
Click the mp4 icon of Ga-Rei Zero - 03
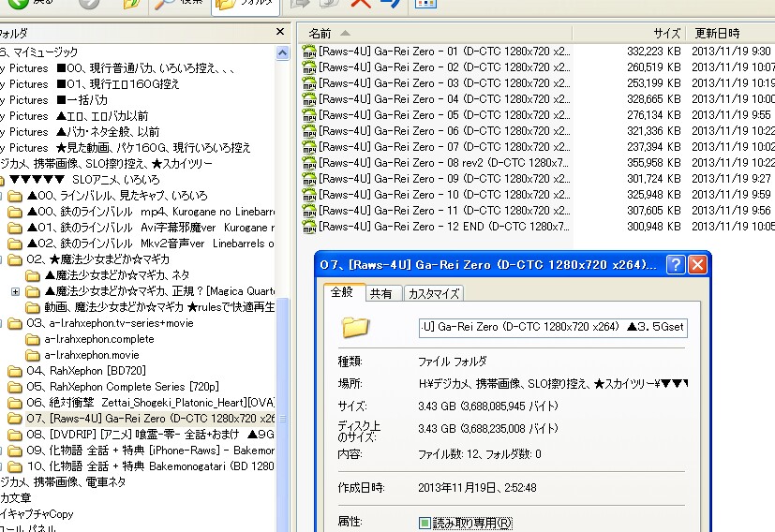pyautogui.click(x=309, y=83)
